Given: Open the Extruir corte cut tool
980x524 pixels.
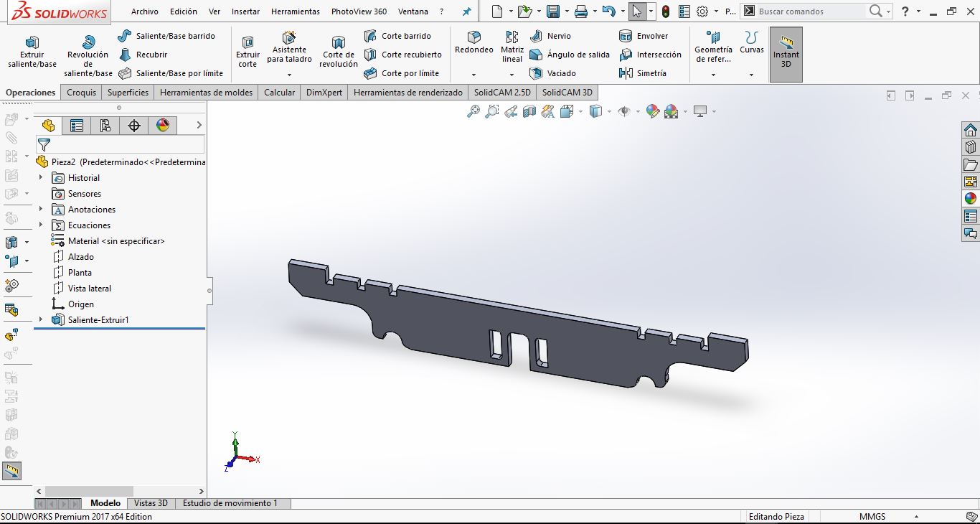Looking at the screenshot, I should click(x=248, y=52).
